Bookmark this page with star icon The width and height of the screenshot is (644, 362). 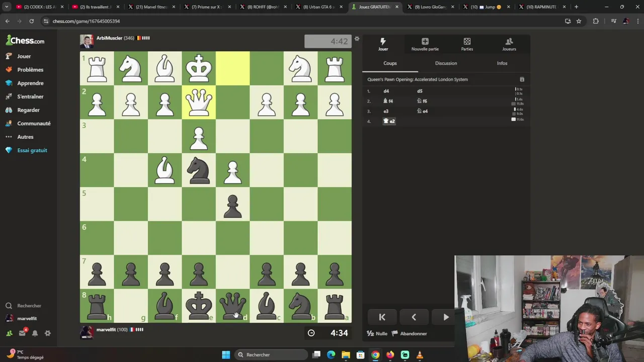(579, 21)
